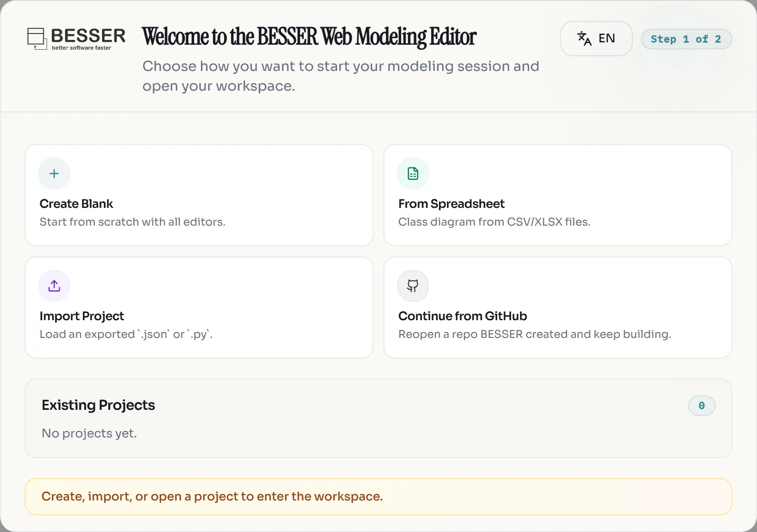Image resolution: width=757 pixels, height=532 pixels.
Task: Click 'Load an exported .json or .py.' text
Action: 126,334
